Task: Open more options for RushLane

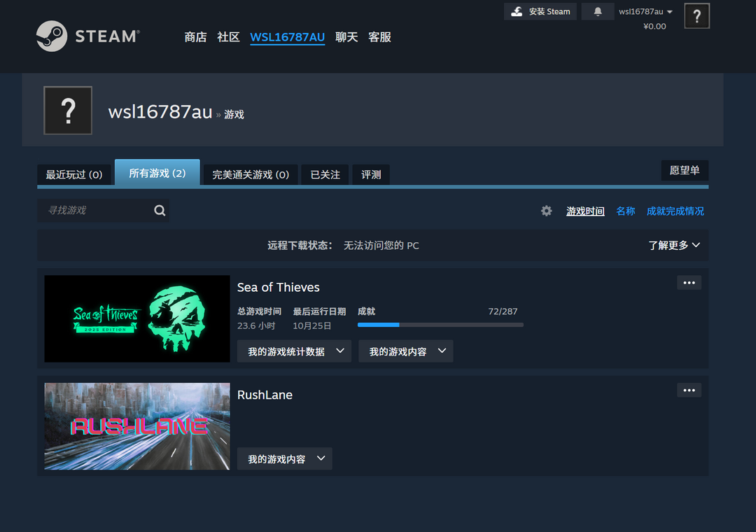Action: (688, 390)
